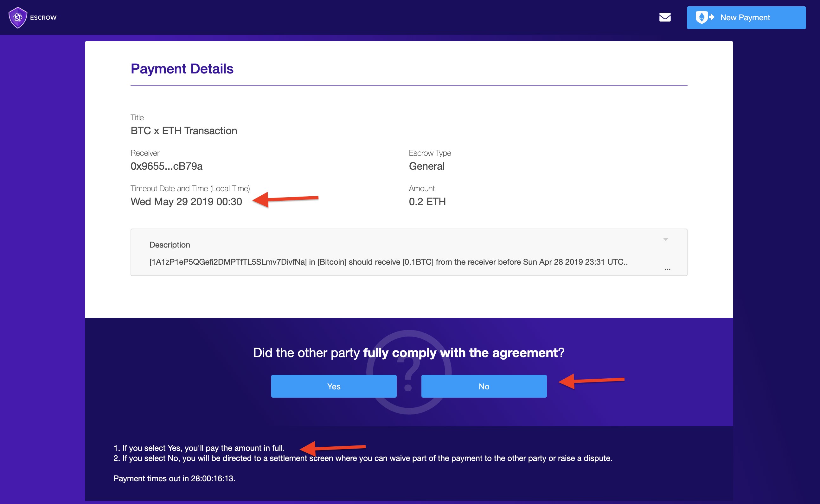
Task: Click the Description label in the box
Action: (170, 245)
